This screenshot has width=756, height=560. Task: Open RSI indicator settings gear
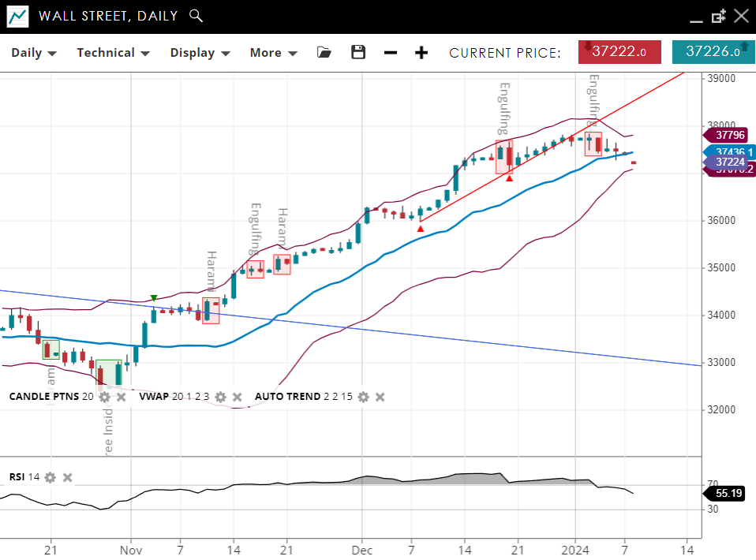(x=51, y=477)
